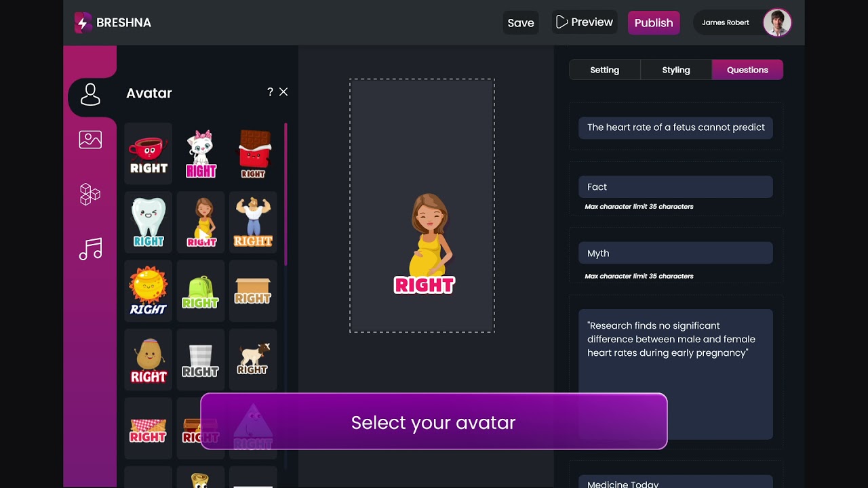
Task: Edit the Fact answer field
Action: [675, 187]
